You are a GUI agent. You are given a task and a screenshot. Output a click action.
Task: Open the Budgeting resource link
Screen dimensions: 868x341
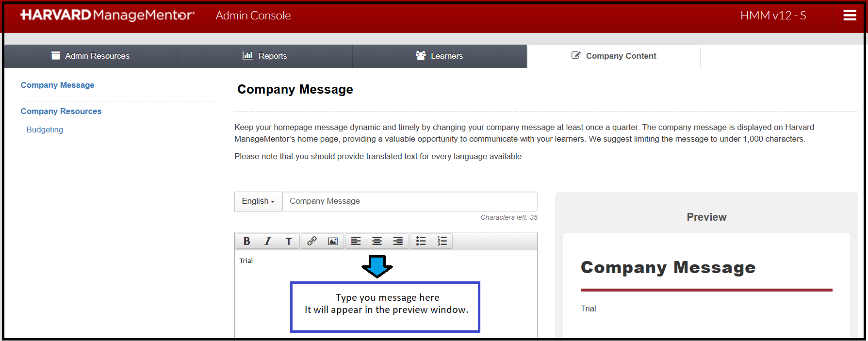pos(45,130)
